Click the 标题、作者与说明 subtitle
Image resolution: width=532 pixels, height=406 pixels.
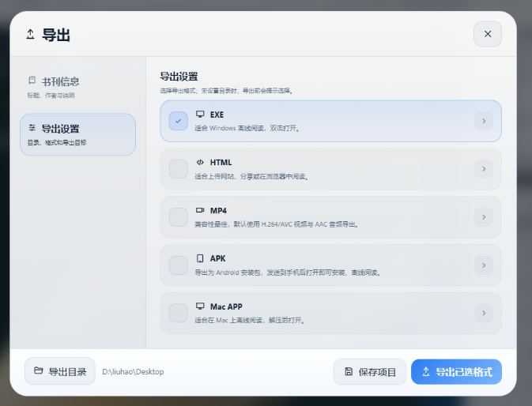pos(51,96)
